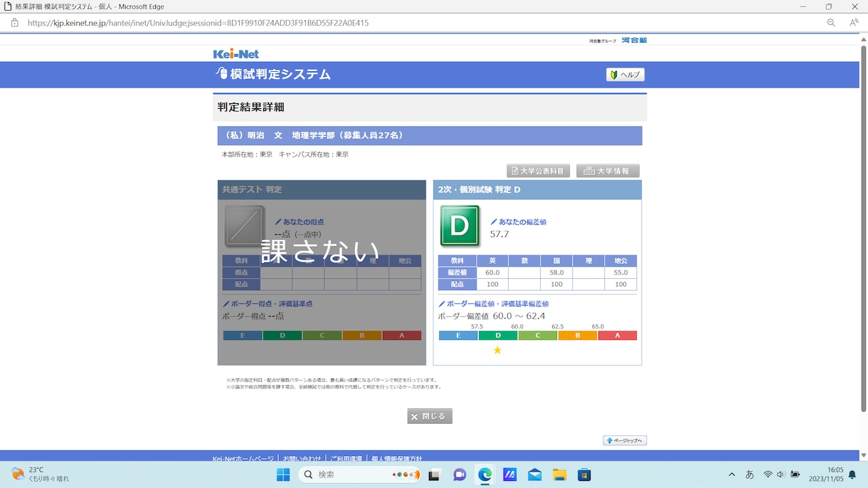Open the volume speaker tray icon

point(780,474)
